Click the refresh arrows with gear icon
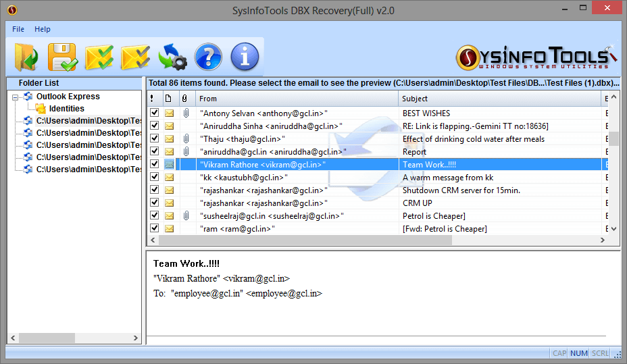Viewport: 627px width, 364px height. pyautogui.click(x=172, y=57)
